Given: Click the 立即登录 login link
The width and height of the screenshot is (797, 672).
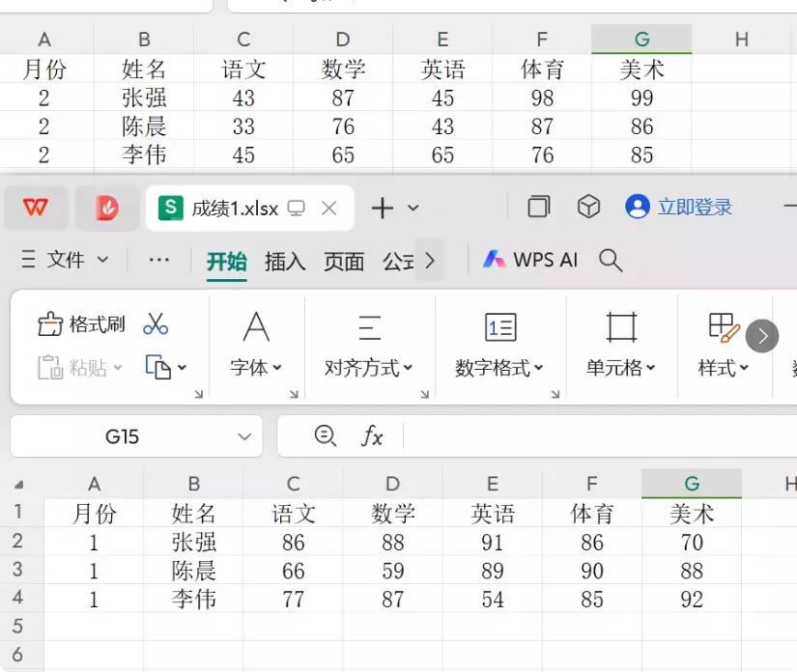Looking at the screenshot, I should pos(694,207).
